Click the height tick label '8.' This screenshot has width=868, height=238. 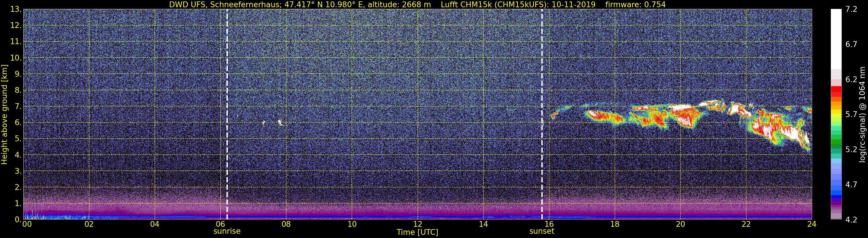point(18,90)
